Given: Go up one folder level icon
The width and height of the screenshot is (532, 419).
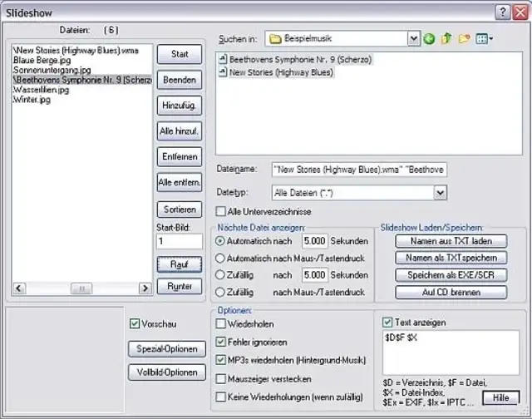Looking at the screenshot, I should pos(446,39).
